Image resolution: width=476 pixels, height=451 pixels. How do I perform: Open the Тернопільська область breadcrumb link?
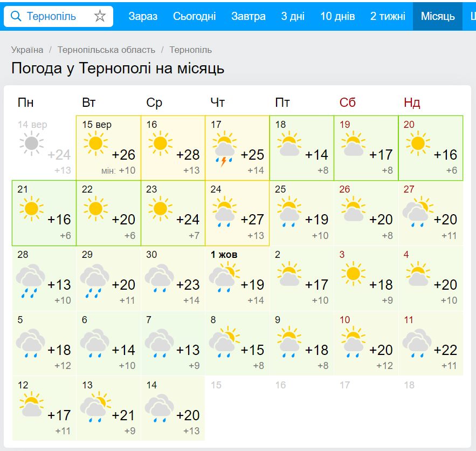(x=106, y=50)
